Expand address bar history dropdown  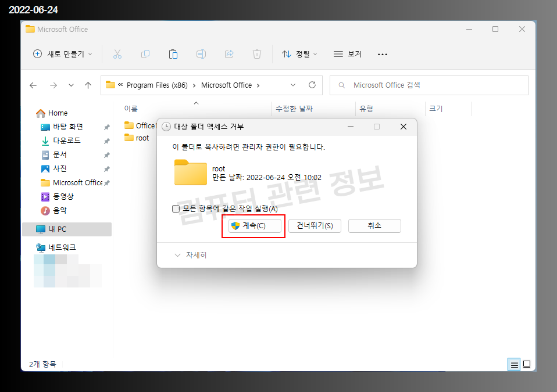coord(292,85)
